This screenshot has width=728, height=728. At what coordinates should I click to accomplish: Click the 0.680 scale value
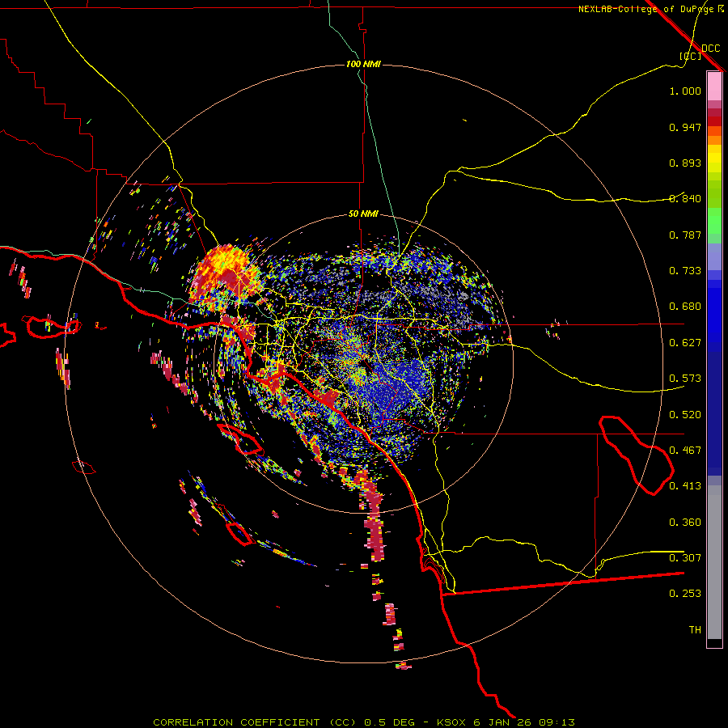[x=685, y=307]
